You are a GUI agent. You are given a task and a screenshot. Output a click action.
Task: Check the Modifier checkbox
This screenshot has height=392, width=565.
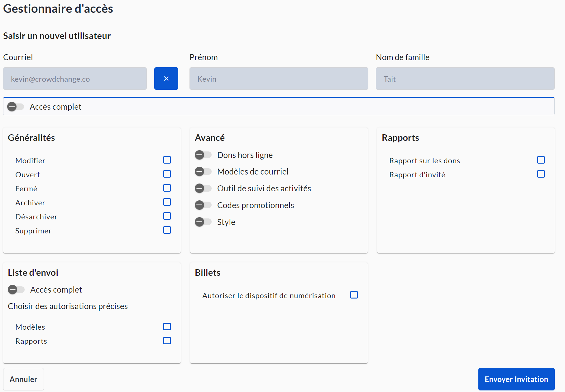point(167,160)
